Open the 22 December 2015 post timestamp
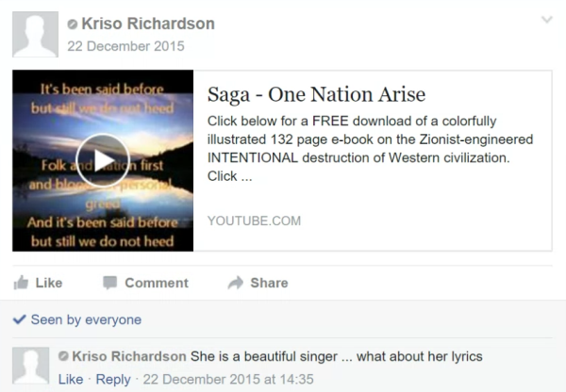 coord(125,46)
